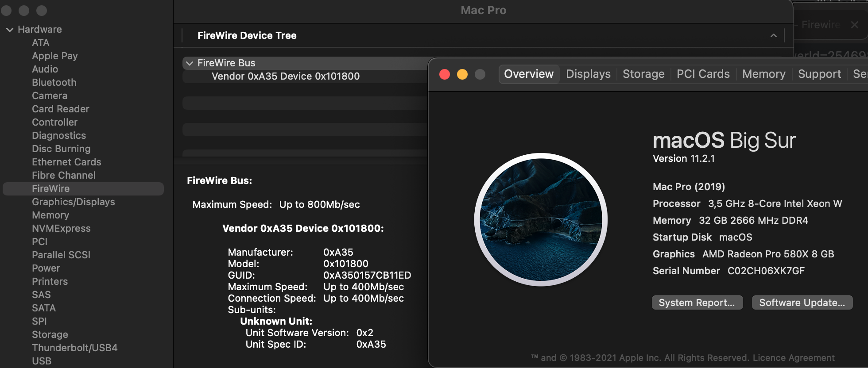Open the Audio hardware category
The height and width of the screenshot is (368, 868).
pos(45,69)
